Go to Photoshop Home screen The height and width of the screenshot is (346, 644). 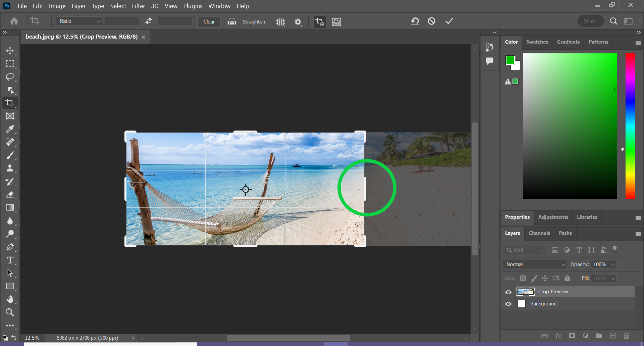pos(14,21)
